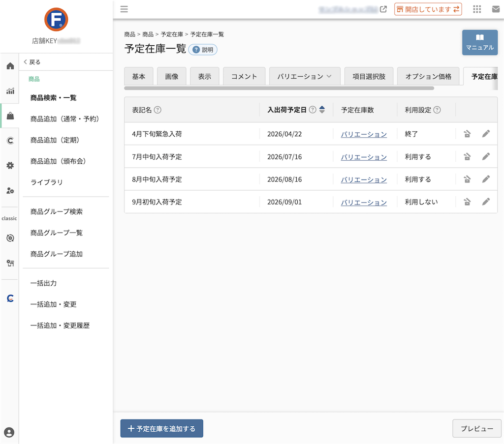This screenshot has width=504, height=444.
Task: Click stock icon for 4月下旬緊急入荷 row
Action: click(x=467, y=134)
